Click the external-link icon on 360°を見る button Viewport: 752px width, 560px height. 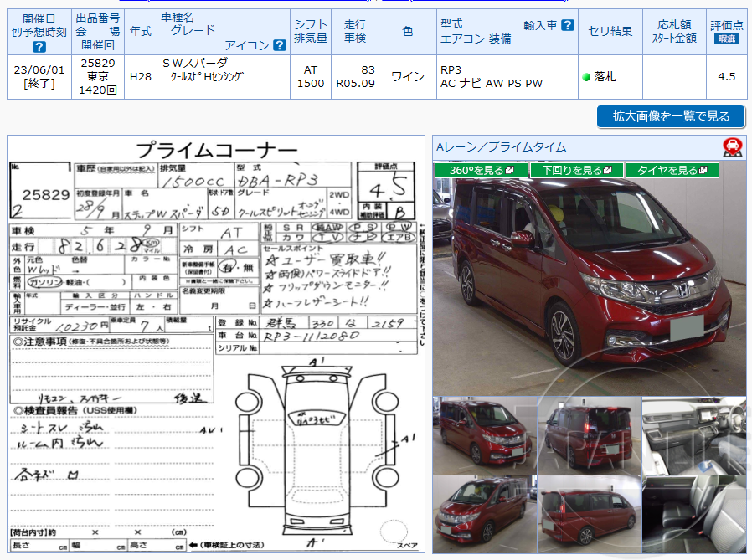point(510,169)
